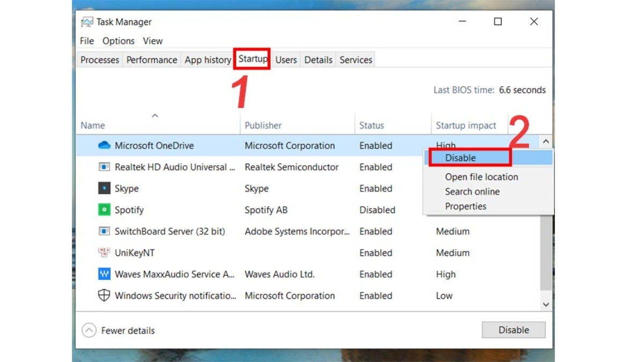This screenshot has height=362, width=644.
Task: Select the Microsoft OneDrive cloud icon
Action: [x=104, y=145]
